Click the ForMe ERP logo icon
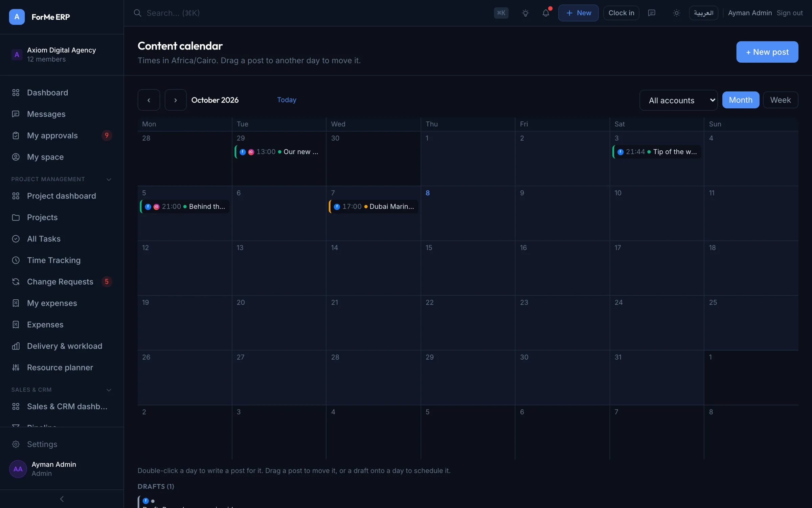This screenshot has height=508, width=812. (17, 17)
